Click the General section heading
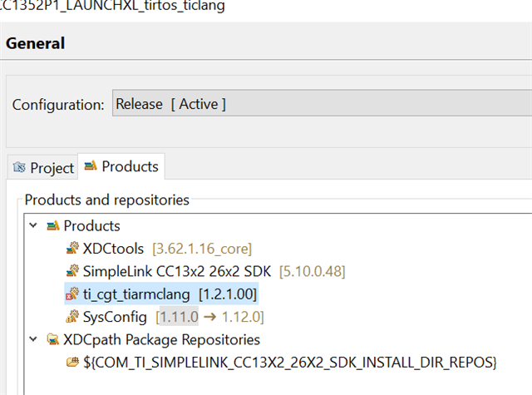 click(x=36, y=43)
